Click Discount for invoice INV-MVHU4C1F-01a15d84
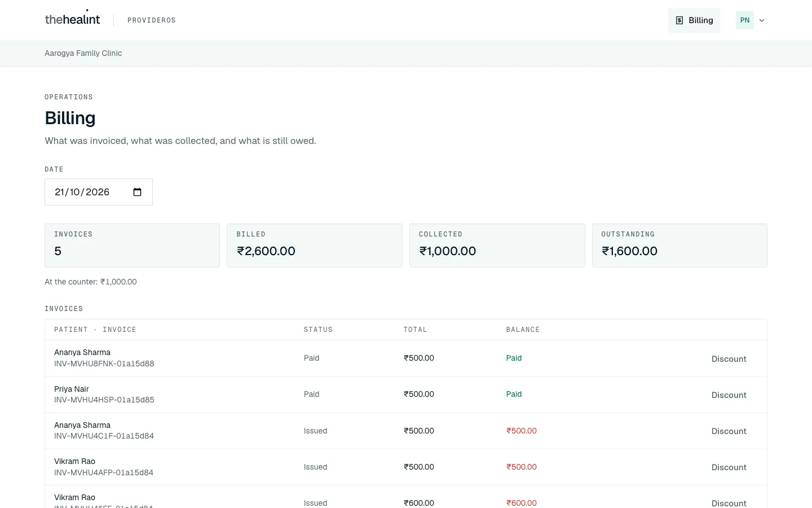The width and height of the screenshot is (812, 508). click(x=729, y=431)
